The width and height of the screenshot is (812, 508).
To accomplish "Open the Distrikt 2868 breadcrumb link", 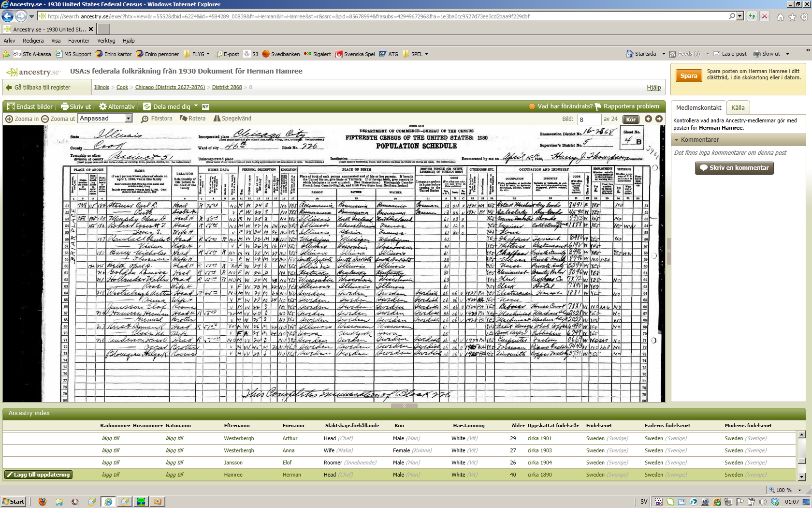I will point(227,87).
